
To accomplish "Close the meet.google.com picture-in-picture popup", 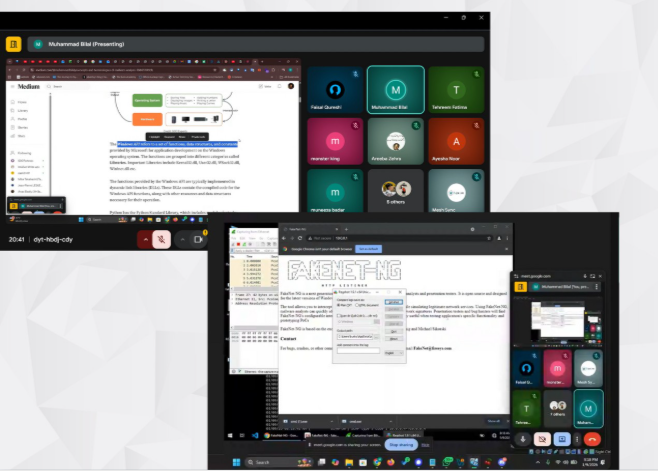I will pyautogui.click(x=600, y=276).
